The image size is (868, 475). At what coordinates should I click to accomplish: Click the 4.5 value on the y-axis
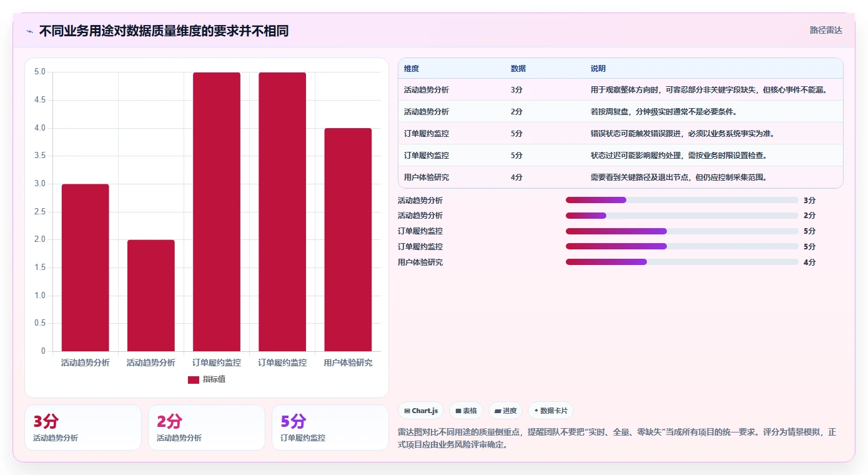(x=41, y=100)
